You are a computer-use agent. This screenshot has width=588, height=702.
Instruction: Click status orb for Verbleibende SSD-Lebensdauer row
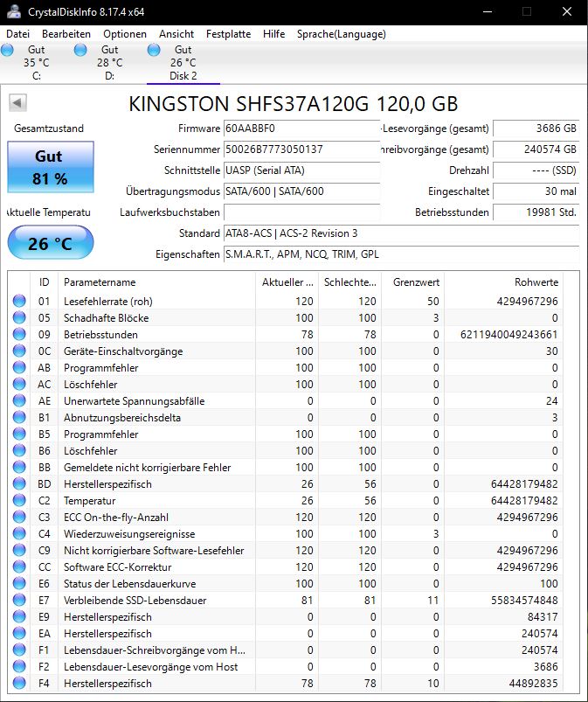pyautogui.click(x=18, y=601)
